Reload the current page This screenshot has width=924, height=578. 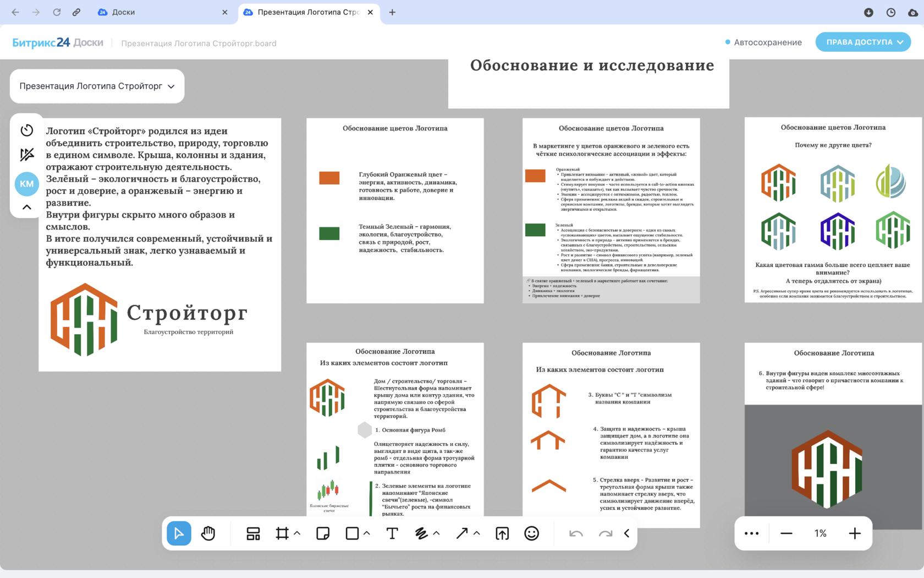pos(57,12)
